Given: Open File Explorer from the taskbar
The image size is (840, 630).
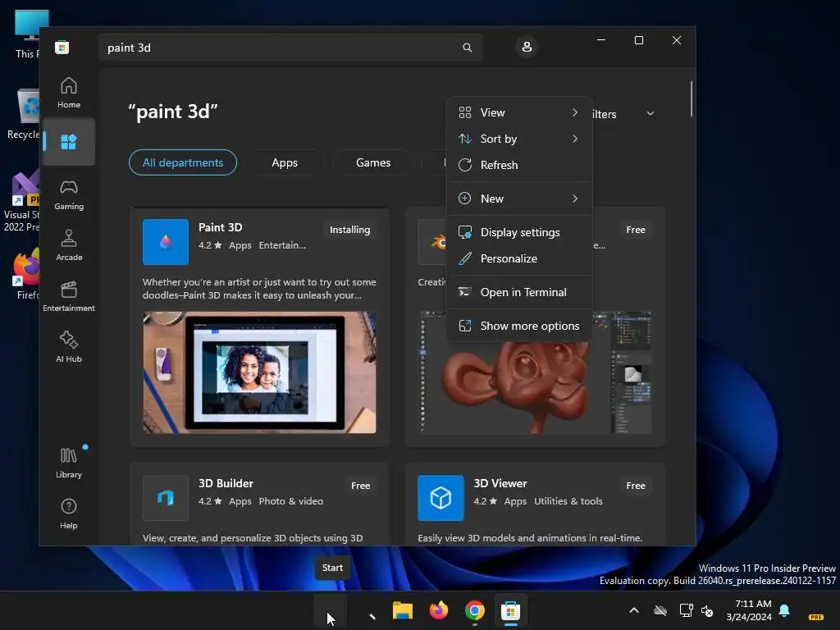Looking at the screenshot, I should pos(402,610).
